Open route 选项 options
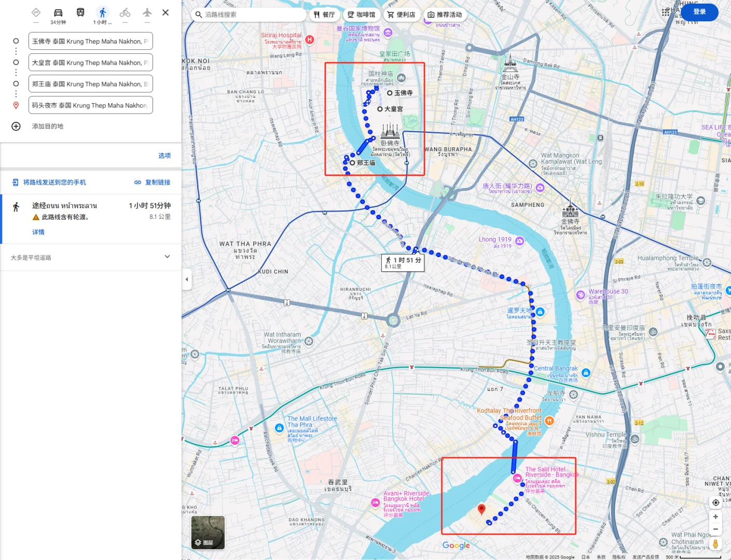This screenshot has width=731, height=560. coord(164,156)
